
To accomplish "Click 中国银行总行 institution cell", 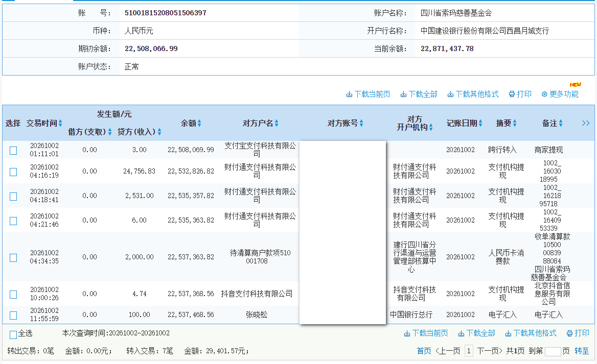I will pyautogui.click(x=411, y=314).
